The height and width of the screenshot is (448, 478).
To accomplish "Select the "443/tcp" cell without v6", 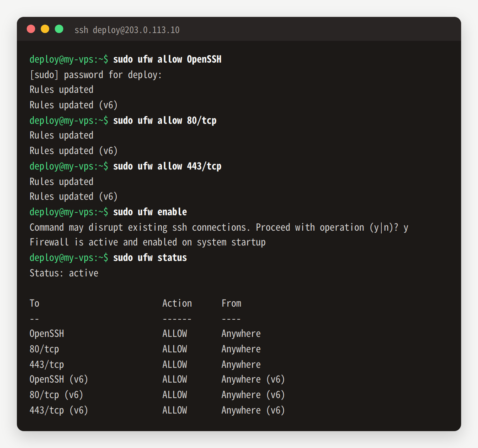I will 47,365.
